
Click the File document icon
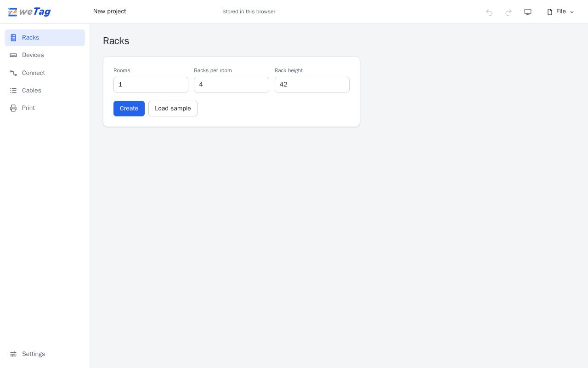[x=550, y=12]
